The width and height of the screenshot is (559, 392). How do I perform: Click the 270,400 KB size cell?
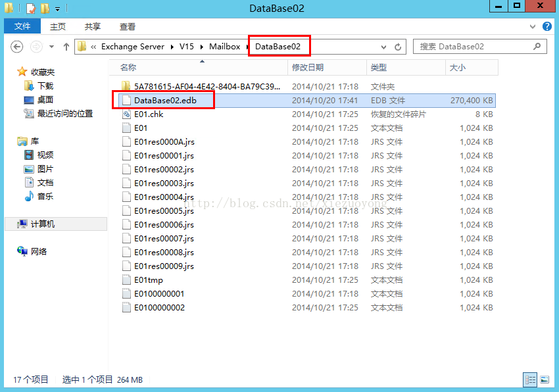472,101
